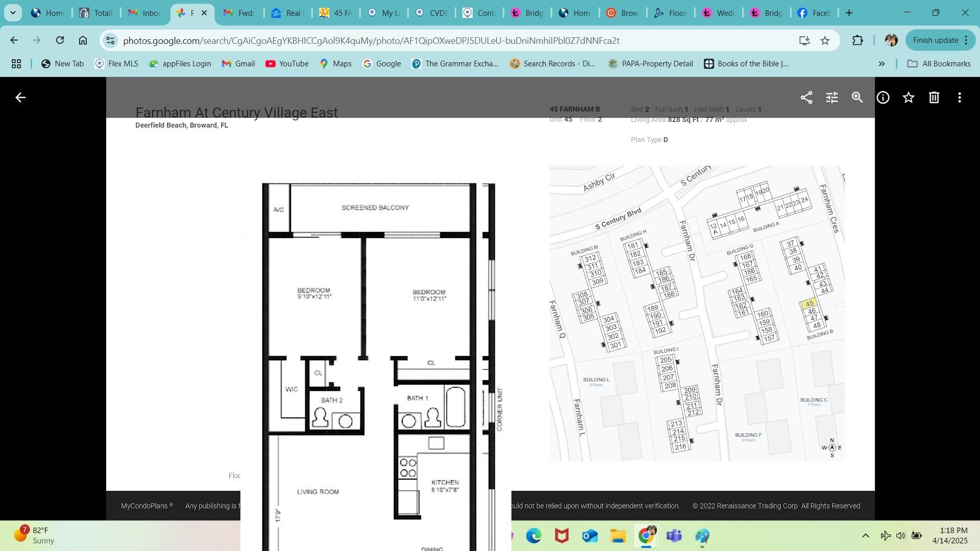Open the photo edit adjustments
Viewport: 980px width, 551px height.
pos(832,97)
